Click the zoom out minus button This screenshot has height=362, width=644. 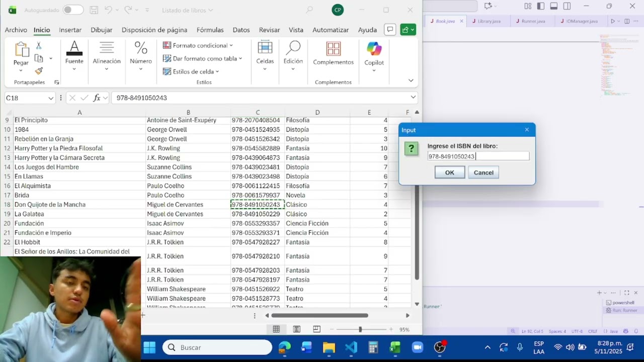tap(331, 329)
